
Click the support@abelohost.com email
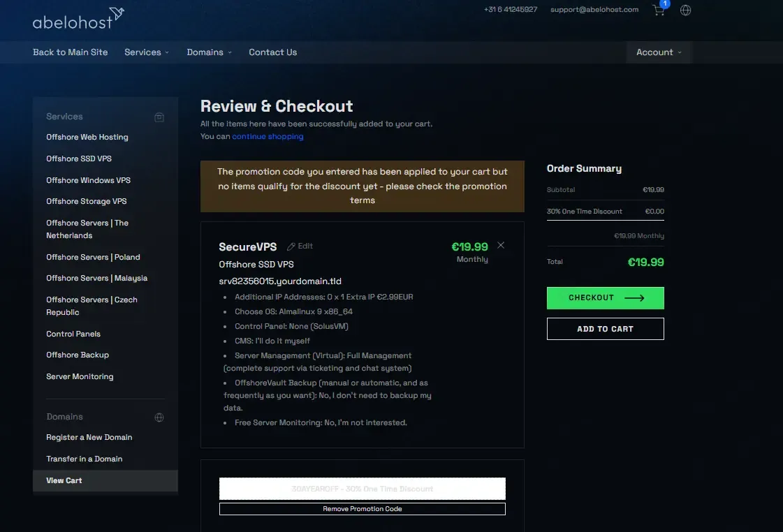click(x=594, y=10)
